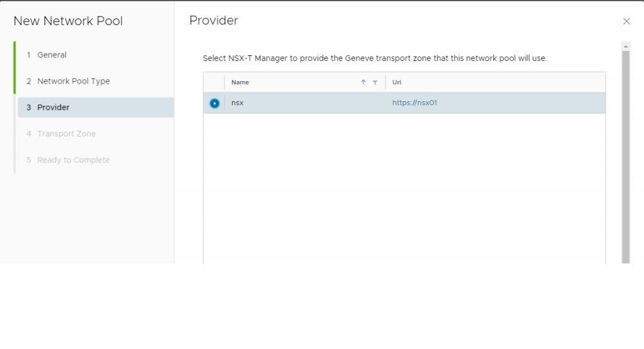Click the Select NSX-T Manager instruction text
Screen dimensions: 644x349
(375, 58)
